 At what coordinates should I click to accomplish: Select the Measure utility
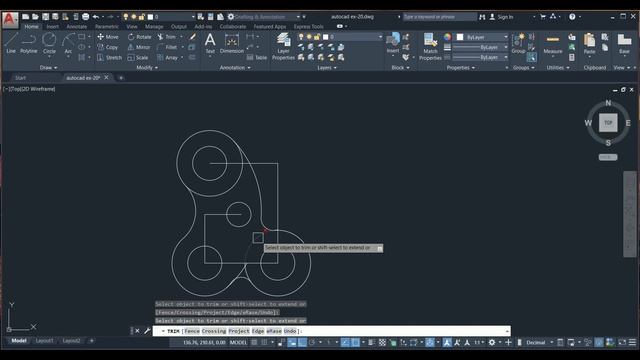click(553, 44)
